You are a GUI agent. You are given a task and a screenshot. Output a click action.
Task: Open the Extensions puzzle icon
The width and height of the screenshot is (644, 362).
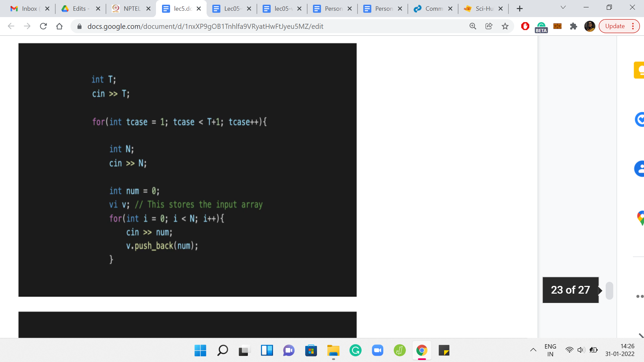coord(574,26)
